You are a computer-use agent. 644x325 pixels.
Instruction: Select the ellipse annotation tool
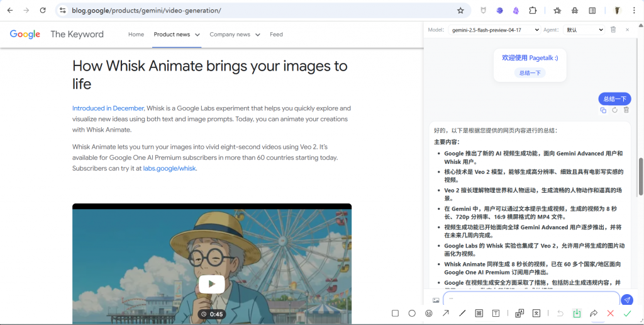tap(412, 314)
